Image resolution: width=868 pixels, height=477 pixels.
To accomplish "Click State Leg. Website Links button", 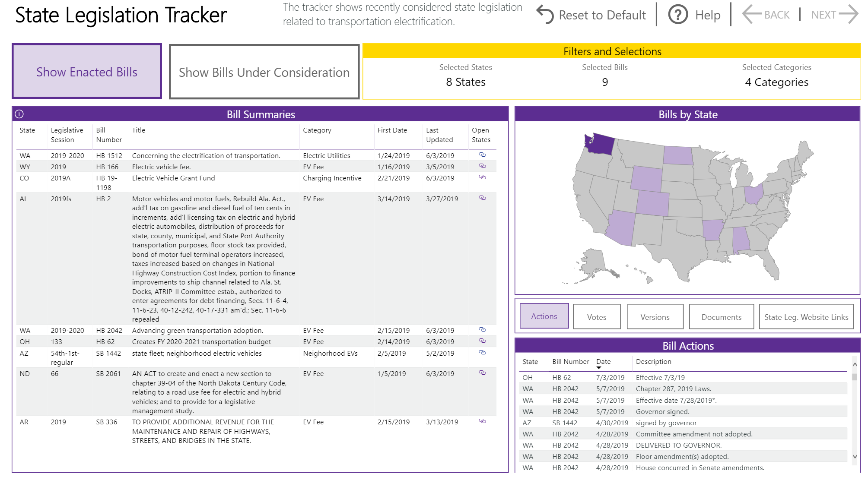I will [x=806, y=317].
